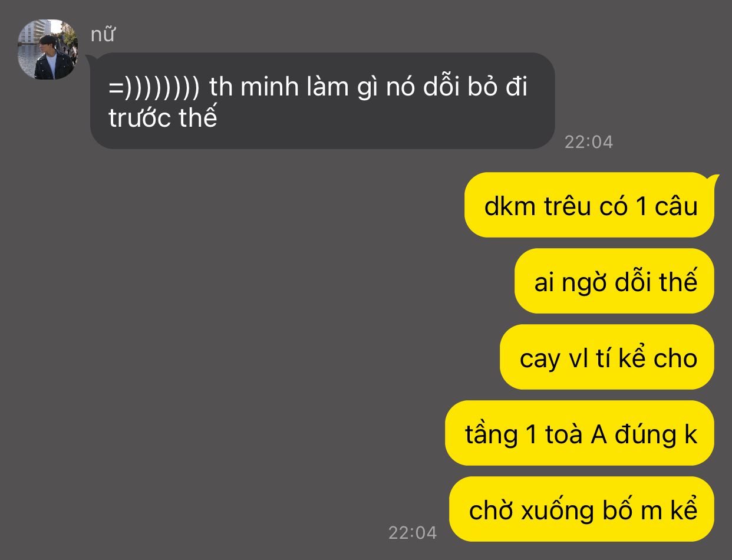
Task: Tap the "trước thế" line in the gray bubble
Action: click(163, 118)
